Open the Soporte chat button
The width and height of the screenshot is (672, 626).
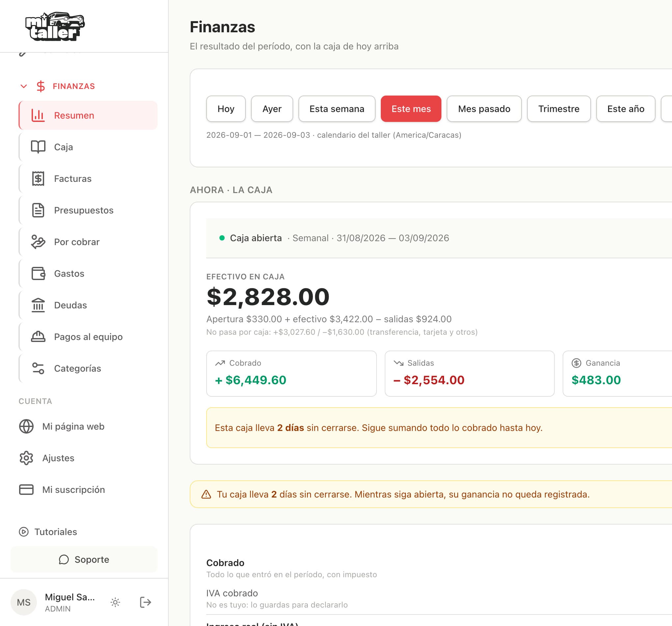(x=84, y=559)
